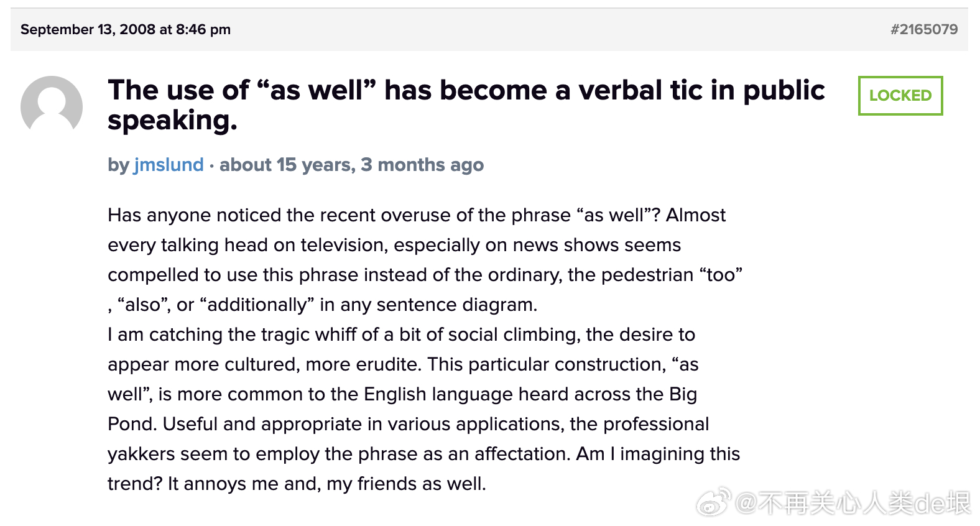Viewport: 980px width, 526px height.
Task: Click the line starting "appear more cultured"
Action: point(402,364)
